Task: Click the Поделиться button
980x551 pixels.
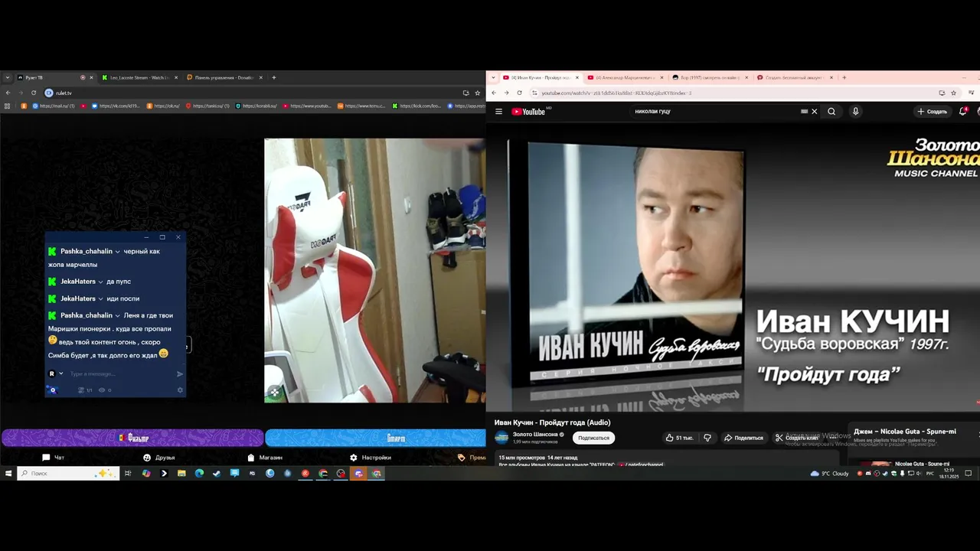Action: click(743, 438)
